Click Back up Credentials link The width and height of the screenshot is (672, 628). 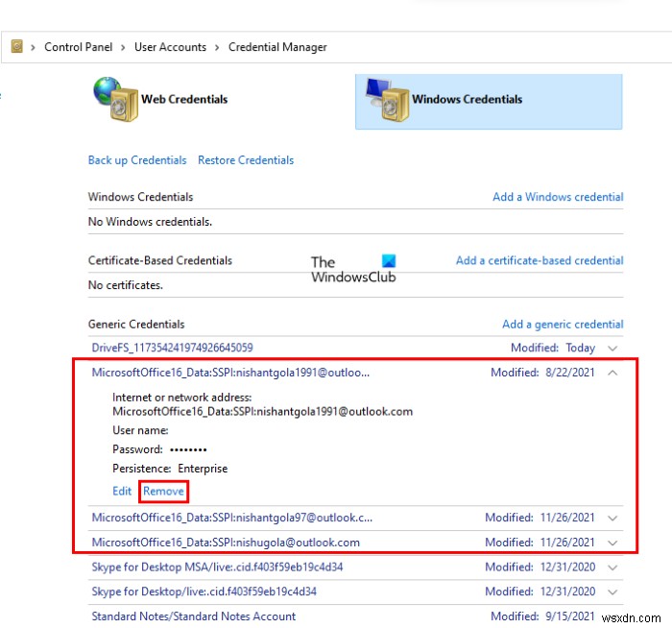[x=137, y=160]
